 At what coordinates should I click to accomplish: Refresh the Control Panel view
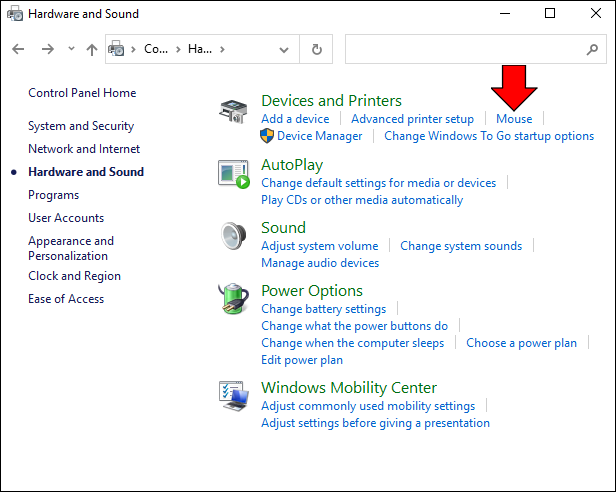point(317,49)
